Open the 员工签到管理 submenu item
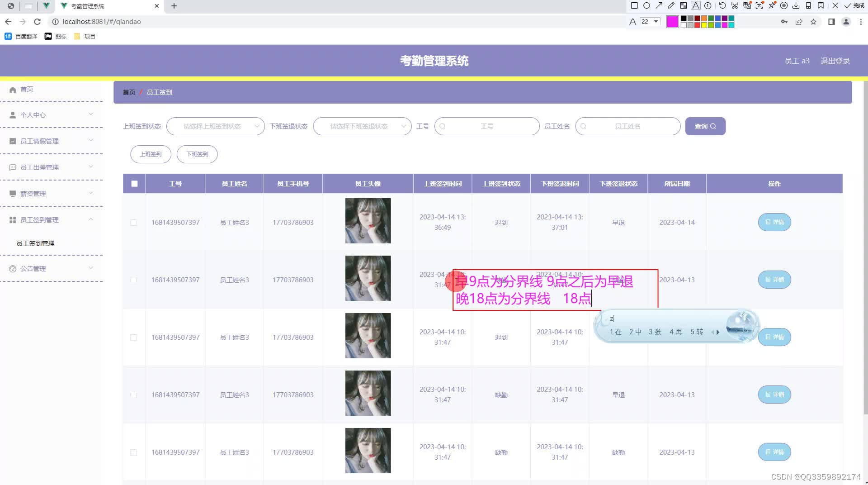The image size is (868, 485). [35, 243]
